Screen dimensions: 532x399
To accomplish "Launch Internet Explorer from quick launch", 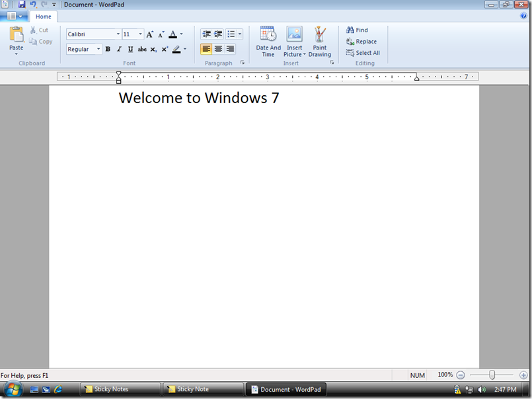I will click(58, 389).
